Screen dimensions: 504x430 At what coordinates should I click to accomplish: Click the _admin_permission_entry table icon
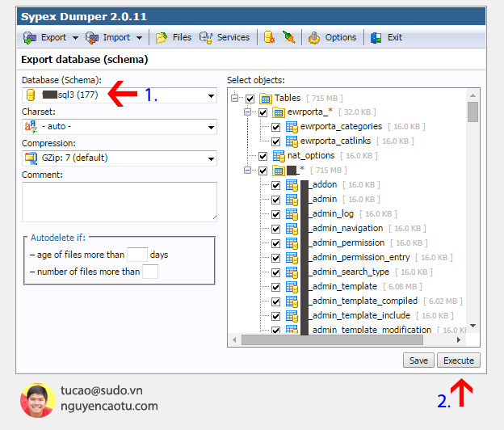coord(292,258)
